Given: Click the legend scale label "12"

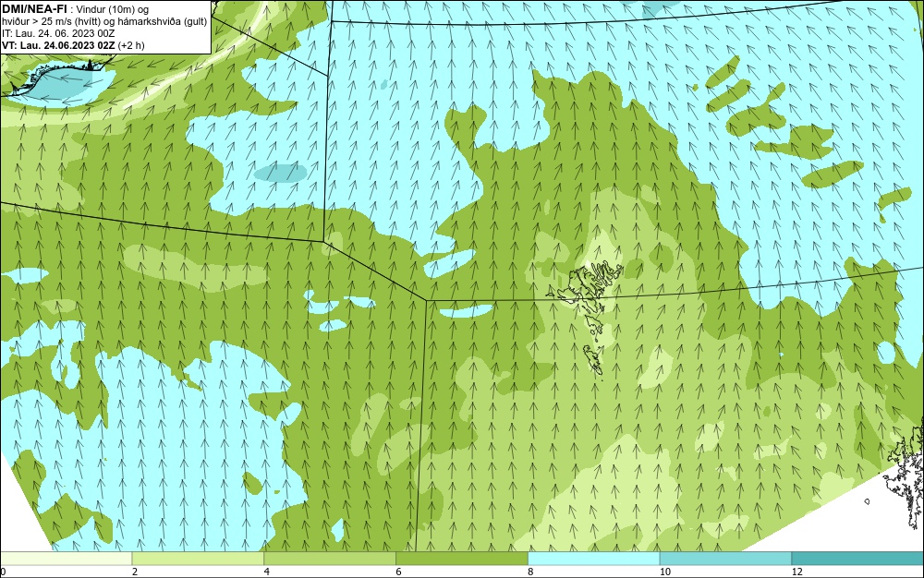Looking at the screenshot, I should click(797, 572).
